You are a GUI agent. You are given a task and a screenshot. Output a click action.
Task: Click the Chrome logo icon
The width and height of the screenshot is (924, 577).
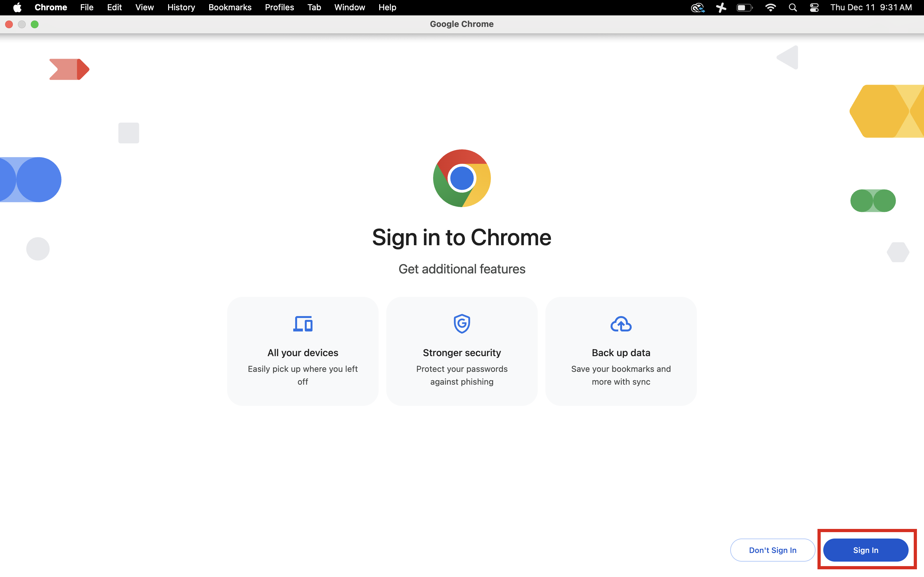pos(462,178)
